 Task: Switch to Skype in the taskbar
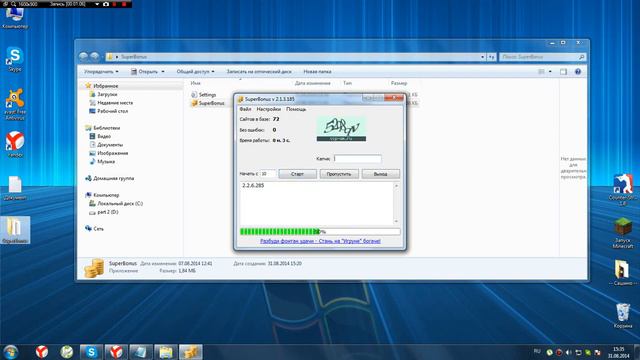click(91, 351)
